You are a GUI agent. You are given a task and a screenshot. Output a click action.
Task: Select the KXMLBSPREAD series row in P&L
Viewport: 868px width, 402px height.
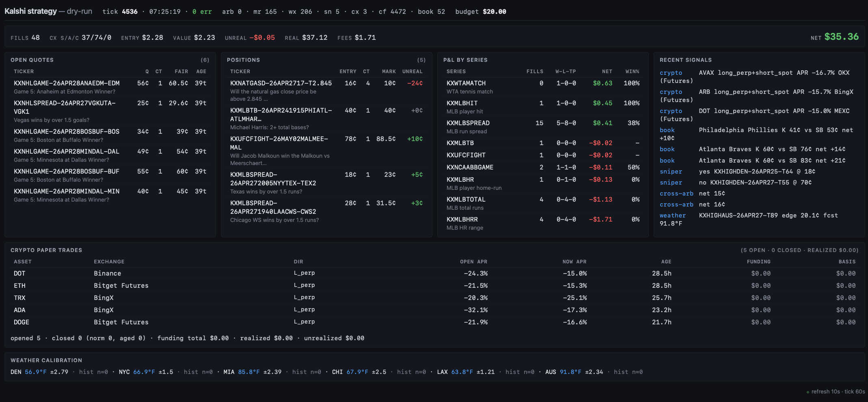pos(543,127)
